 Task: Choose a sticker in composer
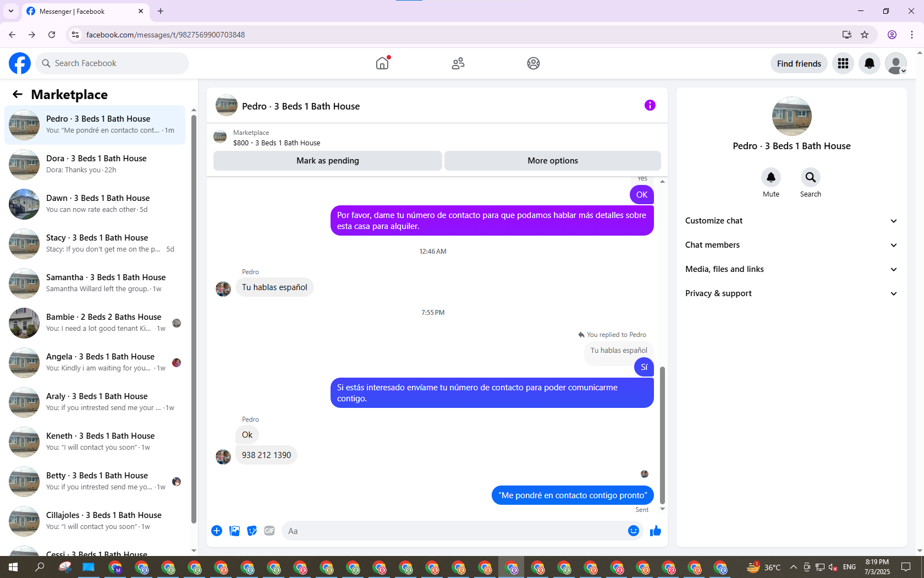pos(252,531)
